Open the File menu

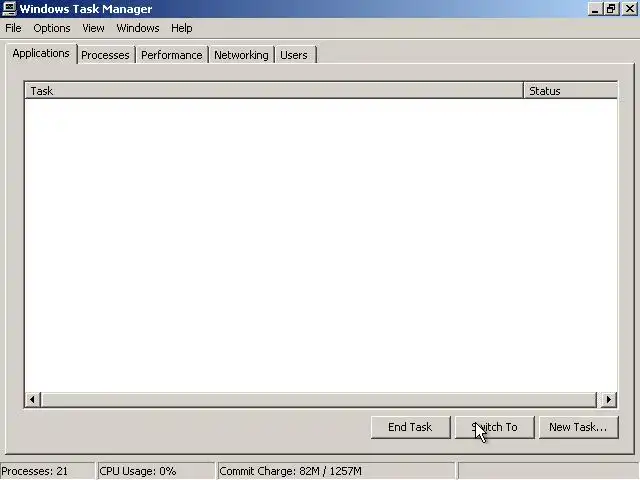coord(13,28)
